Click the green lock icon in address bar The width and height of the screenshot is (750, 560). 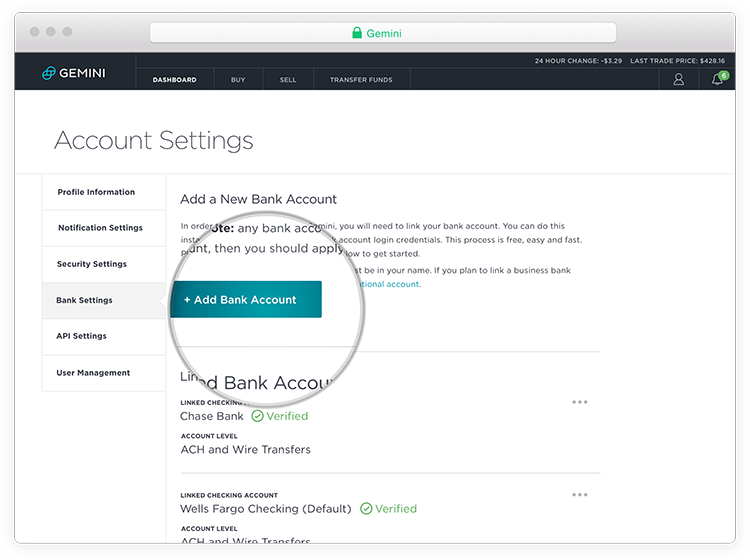[x=357, y=33]
